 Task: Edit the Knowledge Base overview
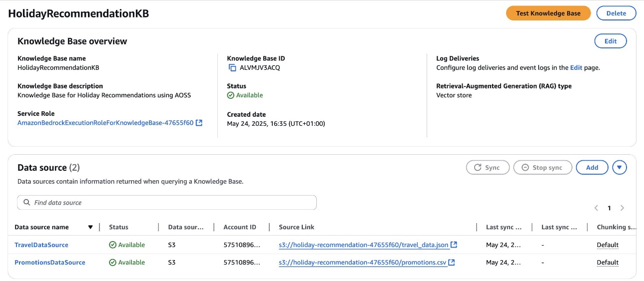tap(611, 41)
